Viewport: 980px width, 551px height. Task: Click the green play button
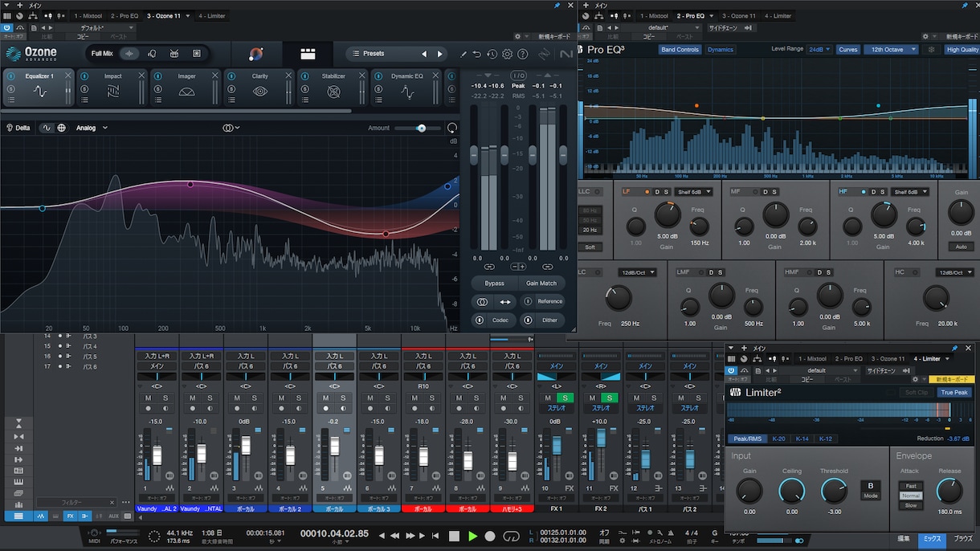click(472, 536)
